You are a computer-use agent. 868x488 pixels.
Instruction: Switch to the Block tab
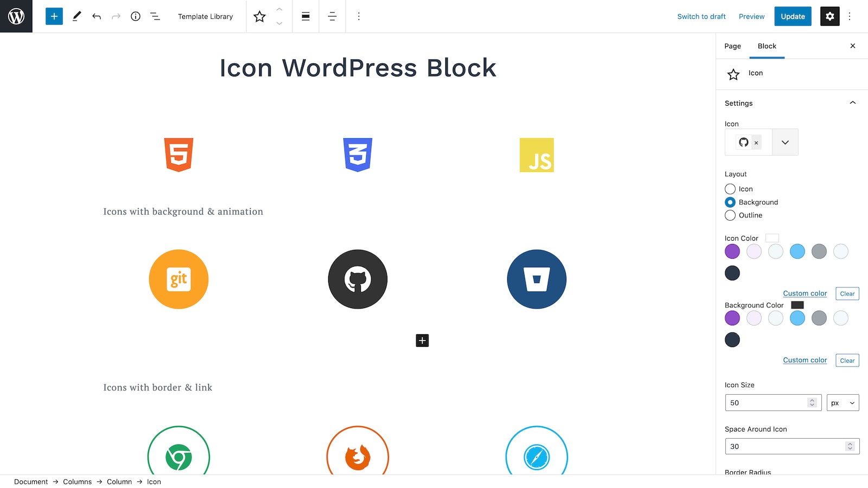click(x=767, y=46)
